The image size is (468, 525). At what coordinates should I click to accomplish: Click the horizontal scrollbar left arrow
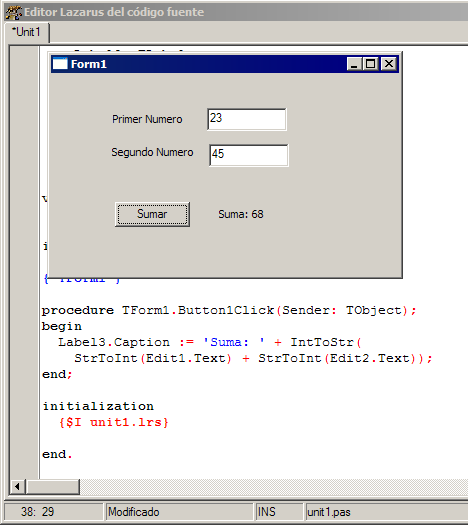click(18, 486)
